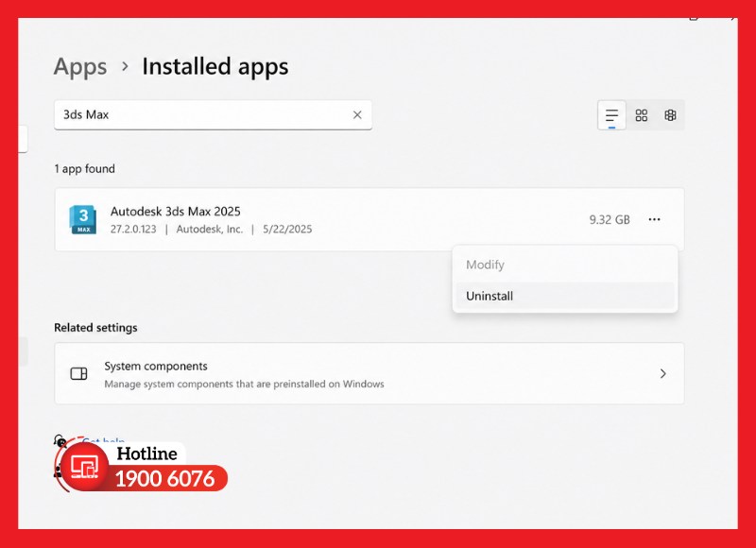Click the version 27.2.0.123 text
Screen dimensions: 756x548
pyautogui.click(x=133, y=229)
